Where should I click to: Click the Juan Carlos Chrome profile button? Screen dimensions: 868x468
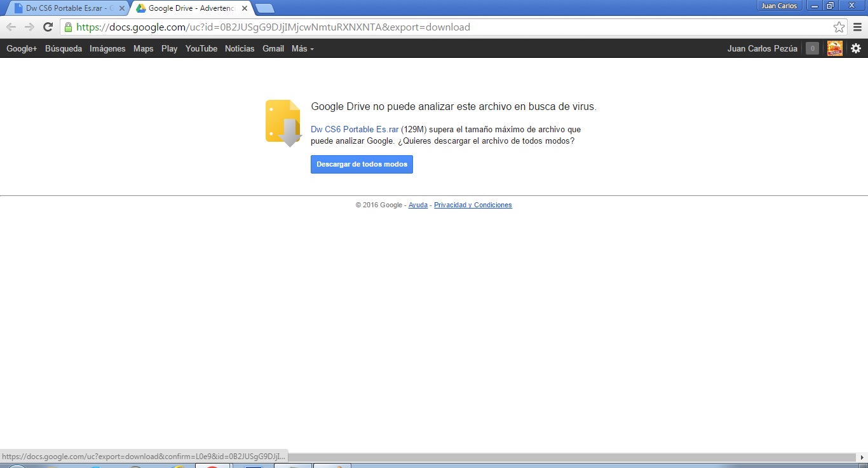pos(779,6)
